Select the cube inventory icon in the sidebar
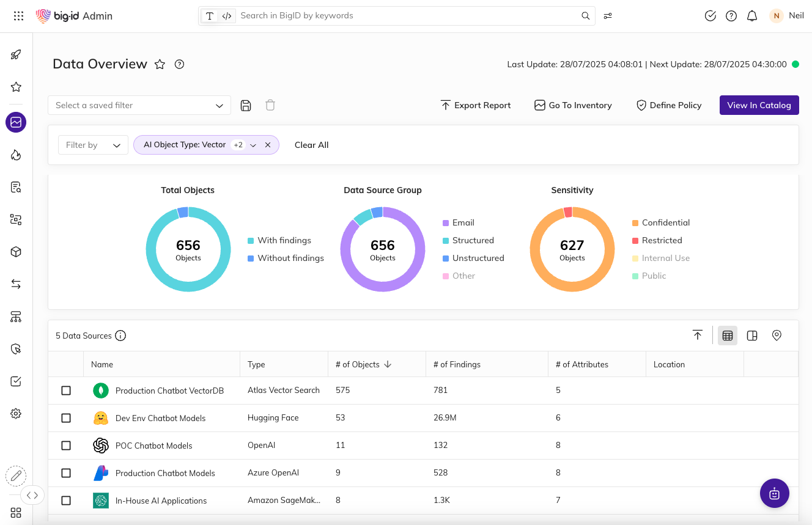Image resolution: width=812 pixels, height=525 pixels. click(x=16, y=251)
